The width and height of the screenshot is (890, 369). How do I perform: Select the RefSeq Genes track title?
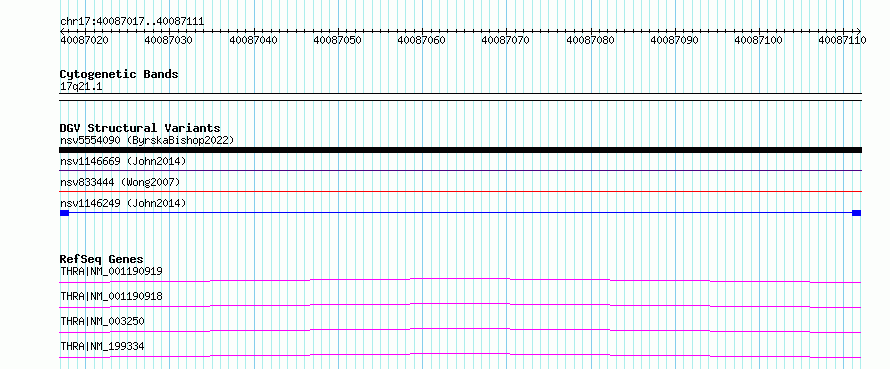(x=102, y=259)
